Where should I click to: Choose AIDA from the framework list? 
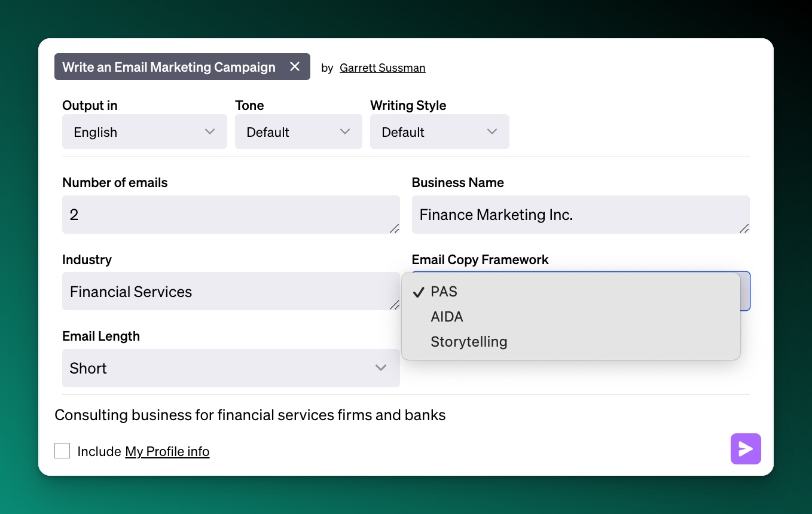tap(447, 317)
